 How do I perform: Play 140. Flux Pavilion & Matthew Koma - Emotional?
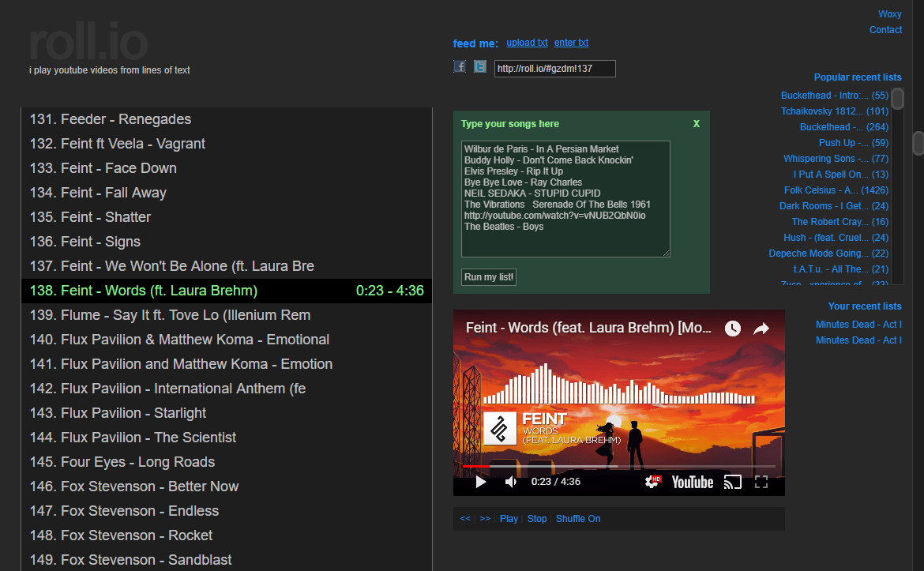227,340
